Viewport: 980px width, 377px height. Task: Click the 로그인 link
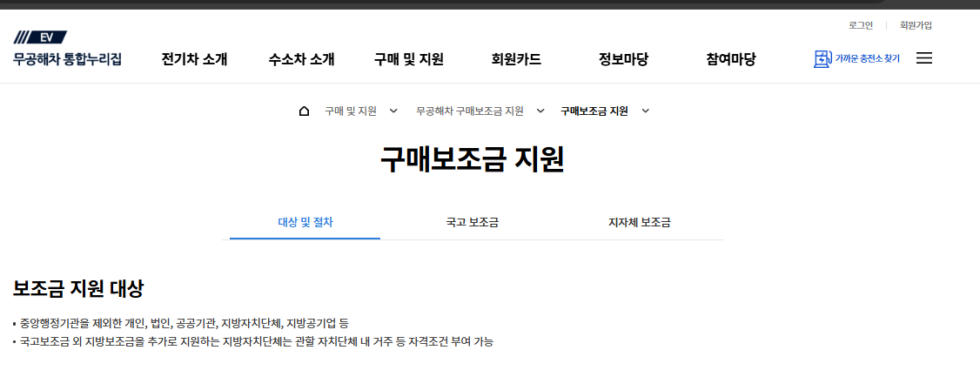[861, 25]
